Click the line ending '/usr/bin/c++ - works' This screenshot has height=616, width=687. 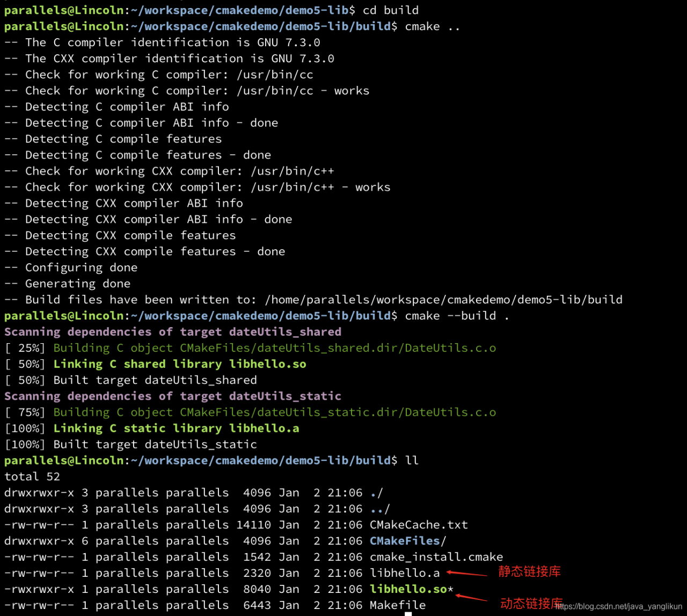(x=198, y=187)
